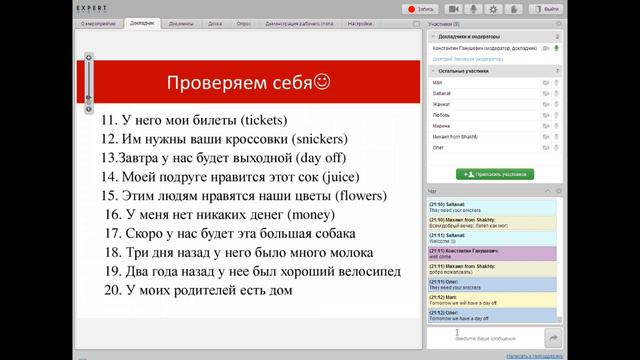640x360 pixels.
Task: Select participant Михаил from Shakhty in list
Action: (455, 137)
